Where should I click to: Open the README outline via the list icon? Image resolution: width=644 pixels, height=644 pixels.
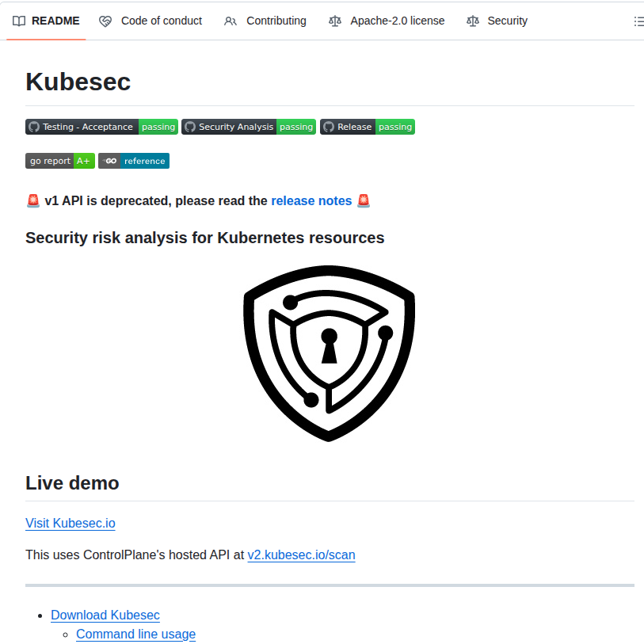638,21
